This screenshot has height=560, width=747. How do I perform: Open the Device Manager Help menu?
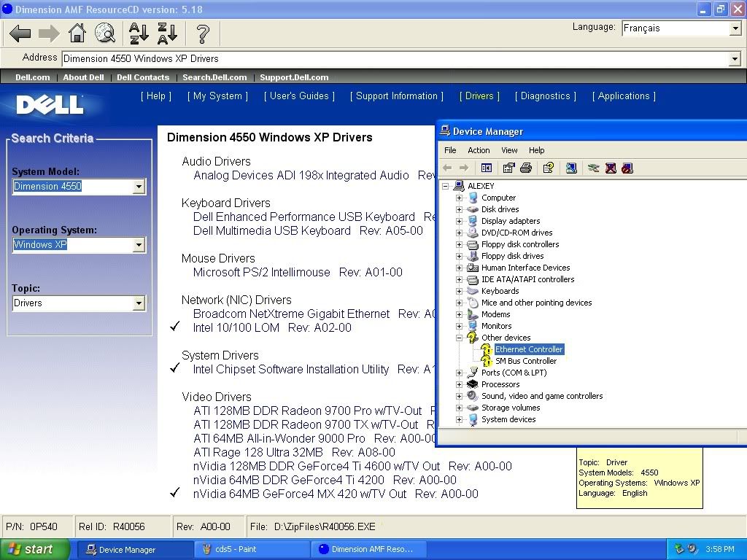coord(536,150)
